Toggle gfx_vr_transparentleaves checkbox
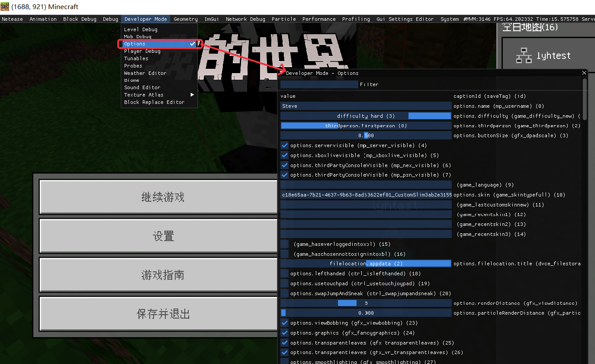This screenshot has width=595, height=364. pos(284,352)
